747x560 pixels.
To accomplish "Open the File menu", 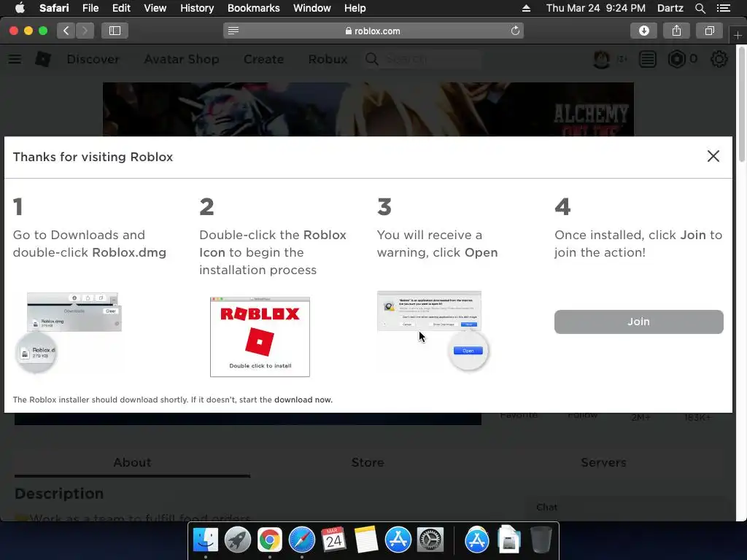I will [90, 8].
